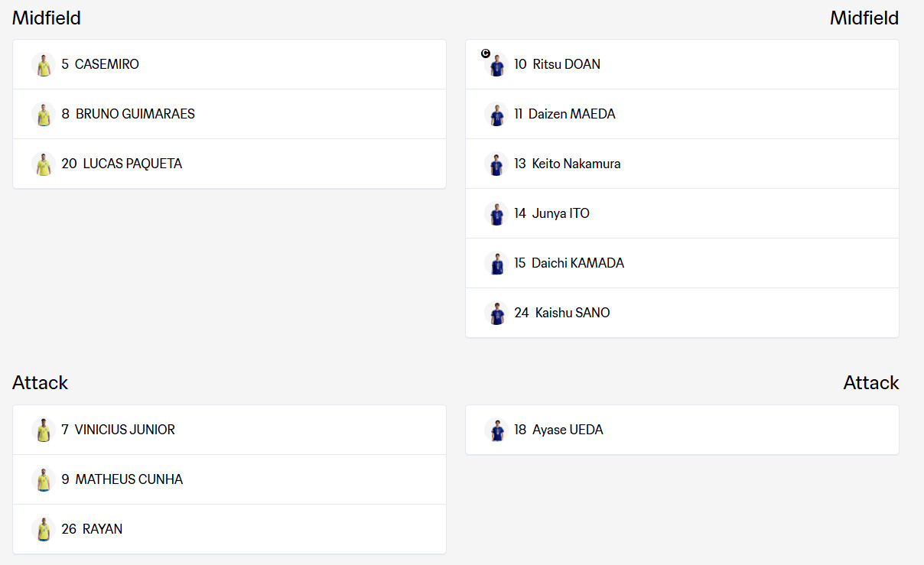Click the left Midfield section heading
The image size is (924, 565).
coord(47,18)
